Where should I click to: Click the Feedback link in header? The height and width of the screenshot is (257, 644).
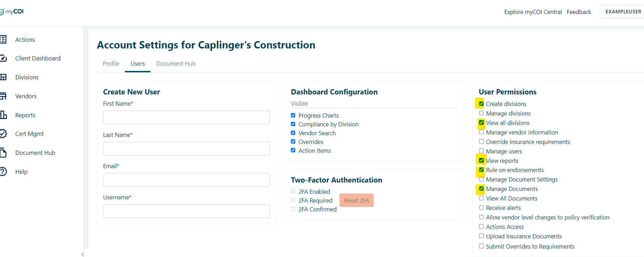[x=579, y=12]
